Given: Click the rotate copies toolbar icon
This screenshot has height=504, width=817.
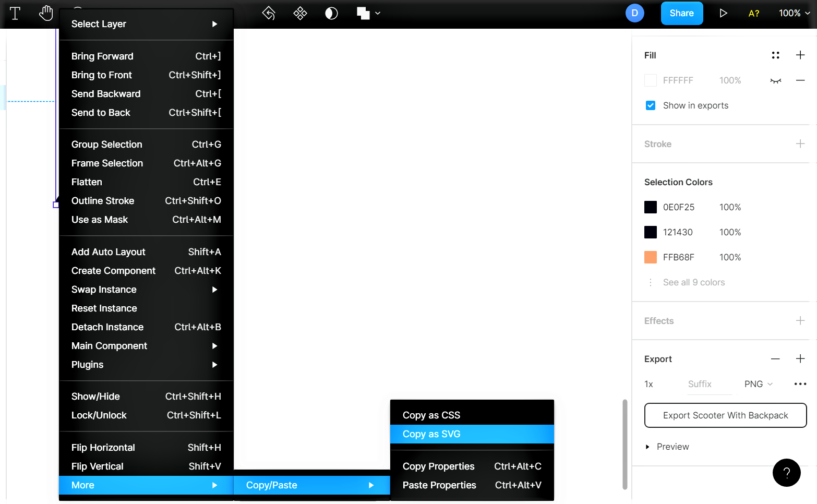Looking at the screenshot, I should point(269,13).
